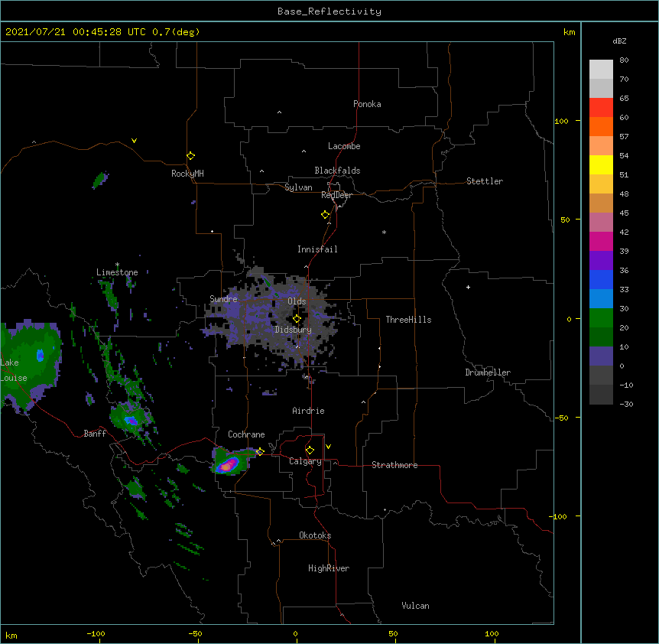Click the RockyMH label
659x644 pixels.
click(x=187, y=174)
